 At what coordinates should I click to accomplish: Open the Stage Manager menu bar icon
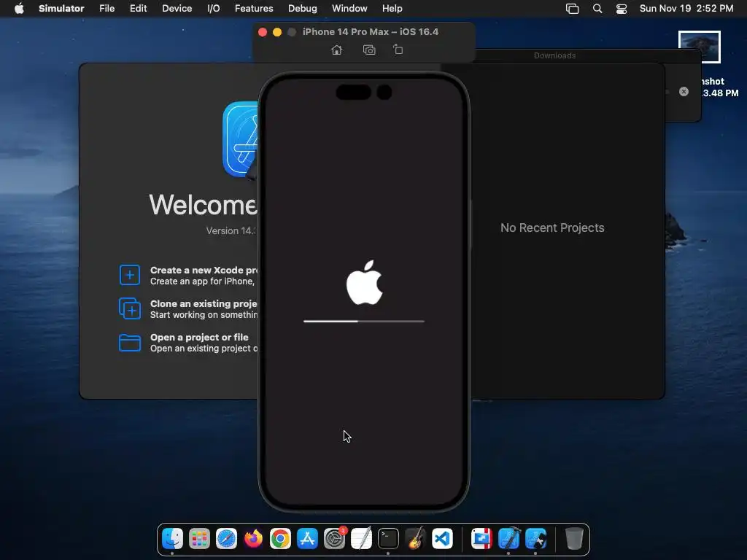click(x=572, y=9)
